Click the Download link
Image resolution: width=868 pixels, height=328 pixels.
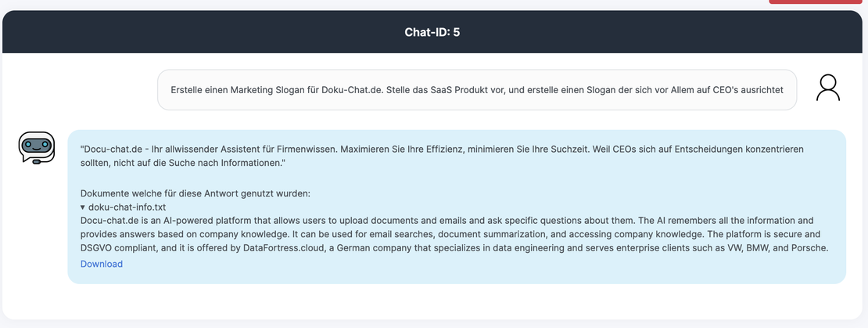[x=102, y=264]
